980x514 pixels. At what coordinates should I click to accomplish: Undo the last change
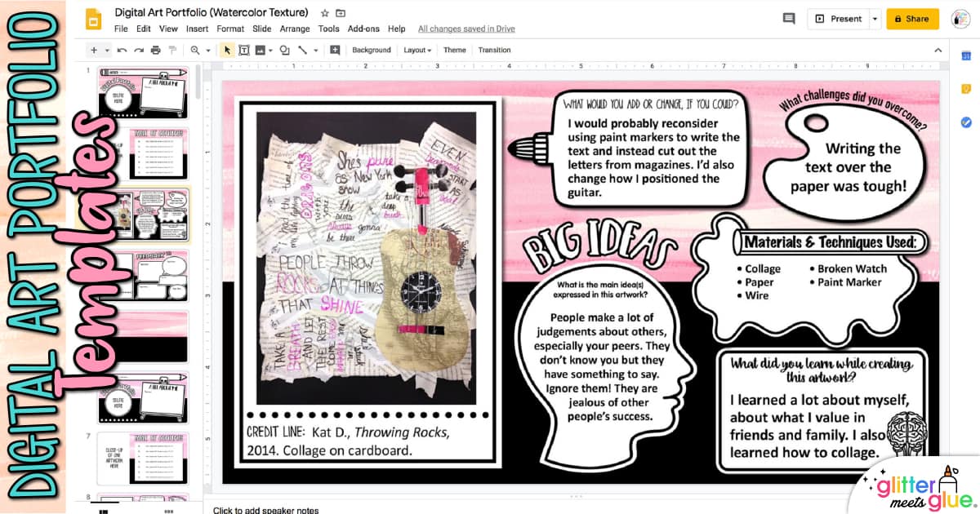click(121, 50)
